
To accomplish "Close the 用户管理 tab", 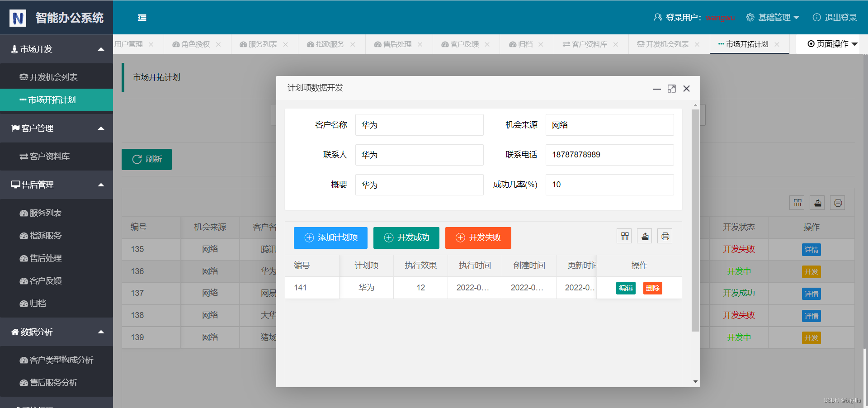I will click(151, 44).
